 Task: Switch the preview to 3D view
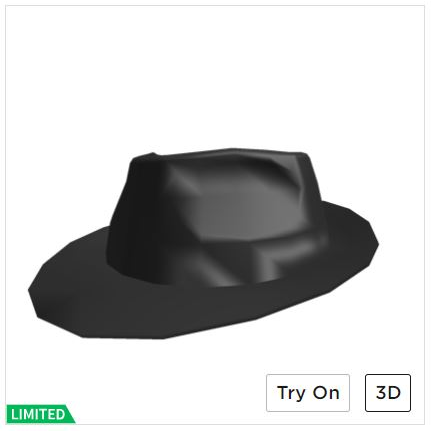(x=388, y=393)
